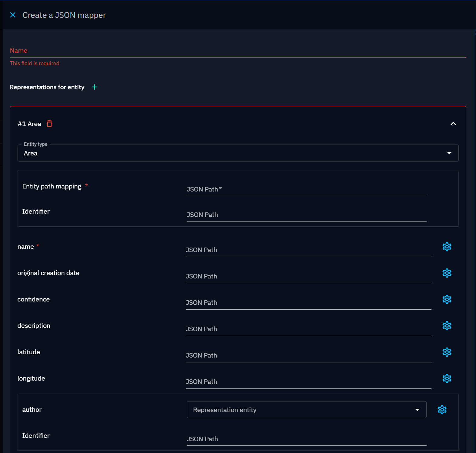The height and width of the screenshot is (453, 476).
Task: Focus the Entity path mapping JSON Path field
Action: [x=306, y=190]
